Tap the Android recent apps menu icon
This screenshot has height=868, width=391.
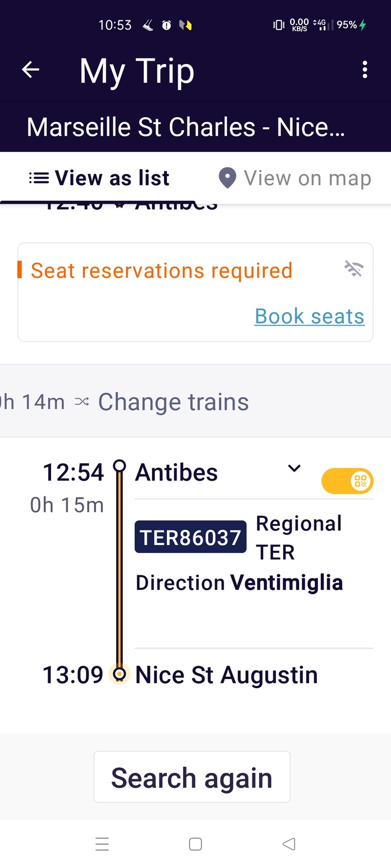tap(102, 844)
